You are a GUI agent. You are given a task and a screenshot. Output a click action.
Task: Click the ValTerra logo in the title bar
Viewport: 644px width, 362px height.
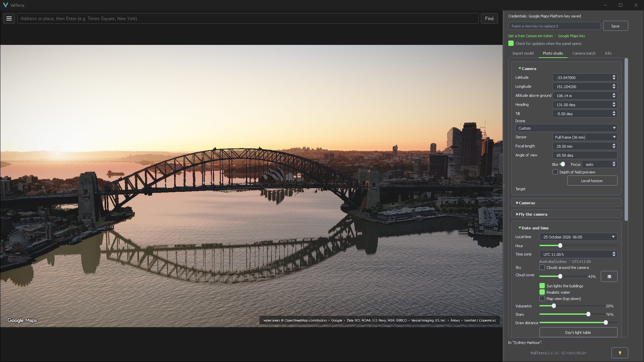[5, 5]
